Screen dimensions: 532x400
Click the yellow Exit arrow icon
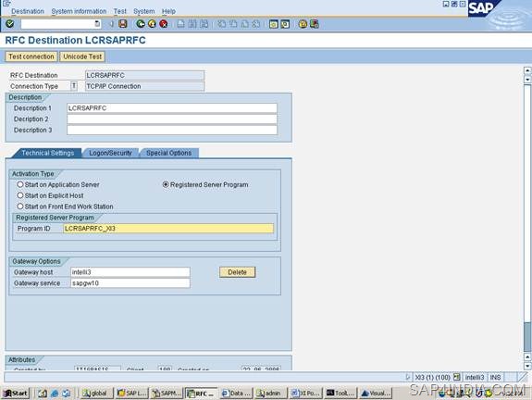click(x=152, y=24)
